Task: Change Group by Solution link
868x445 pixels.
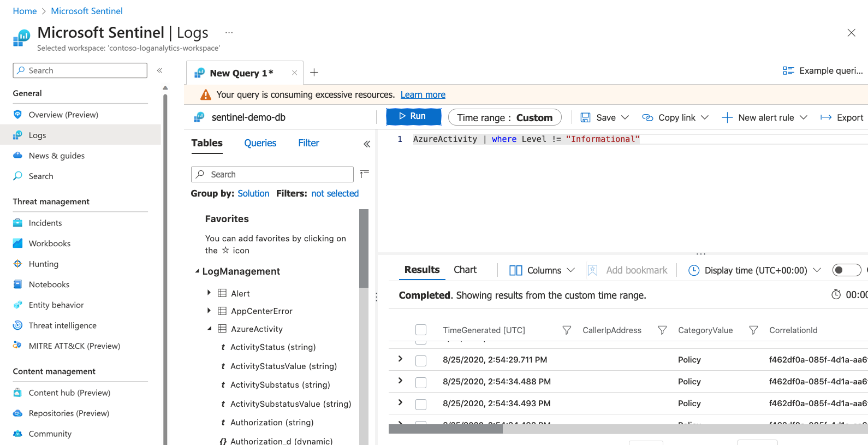Action: [x=253, y=193]
